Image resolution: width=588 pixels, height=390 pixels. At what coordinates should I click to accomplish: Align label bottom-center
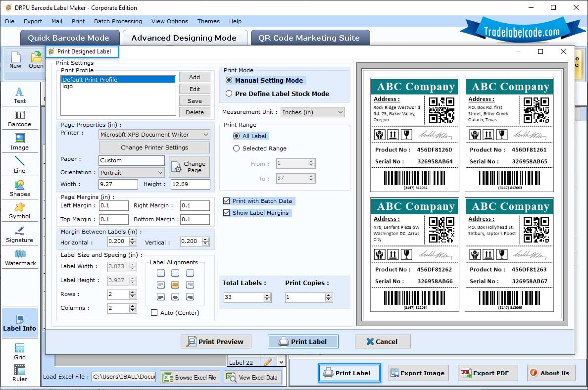(x=175, y=297)
